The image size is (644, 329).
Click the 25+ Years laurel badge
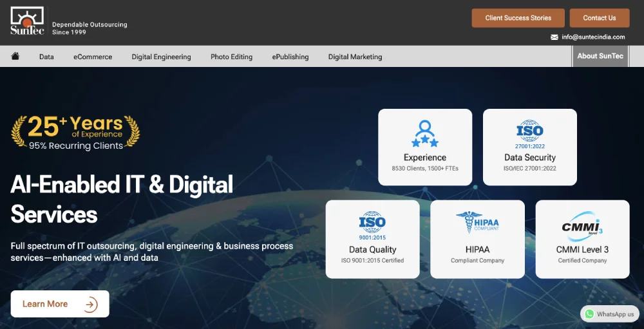pyautogui.click(x=75, y=132)
